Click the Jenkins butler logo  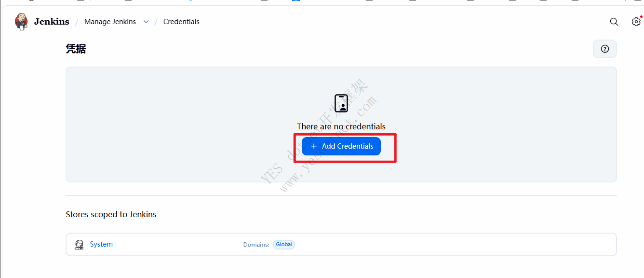21,22
